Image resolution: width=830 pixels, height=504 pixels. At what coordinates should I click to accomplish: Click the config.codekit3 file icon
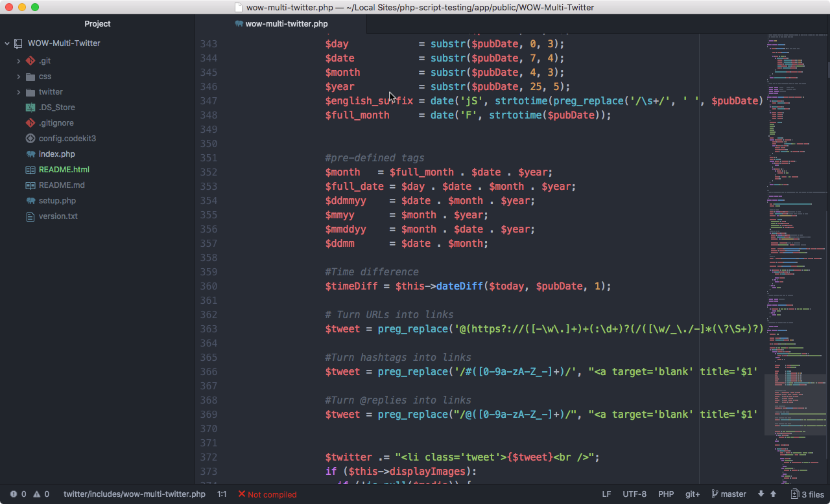29,138
